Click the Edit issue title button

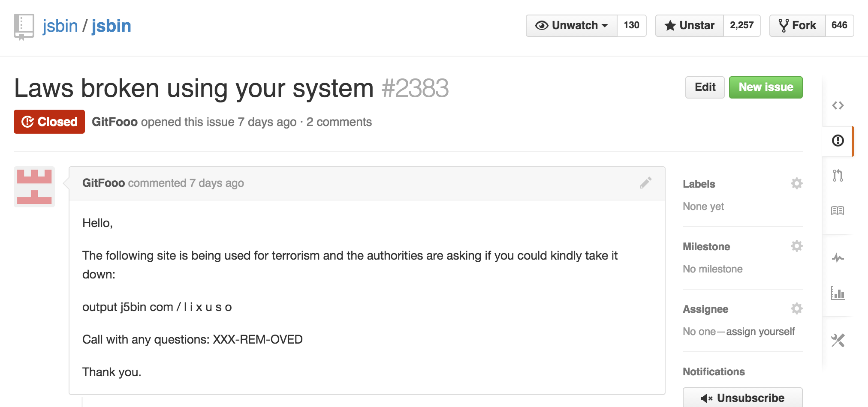point(705,87)
